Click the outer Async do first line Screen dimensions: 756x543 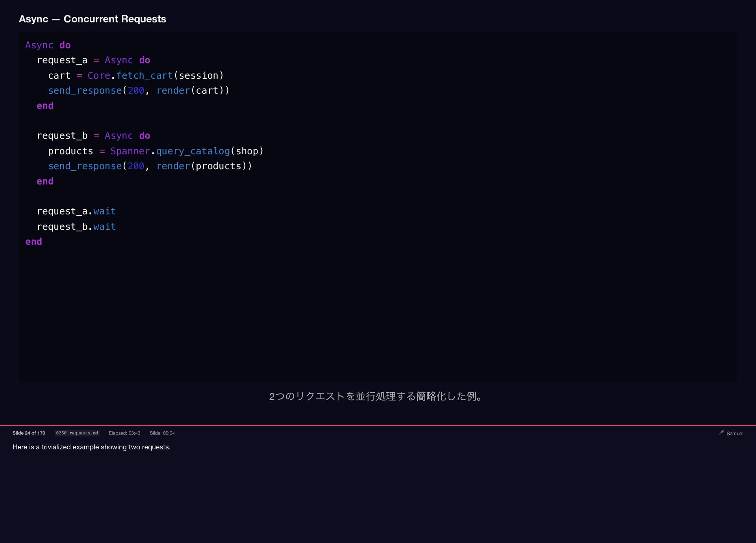click(48, 45)
